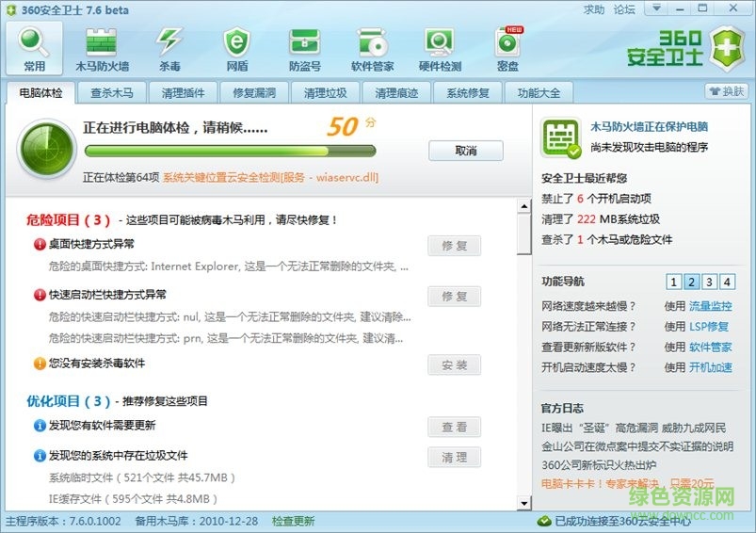Click the 木马防火墙正在保护电脑 link
This screenshot has width=756, height=533.
(x=649, y=127)
